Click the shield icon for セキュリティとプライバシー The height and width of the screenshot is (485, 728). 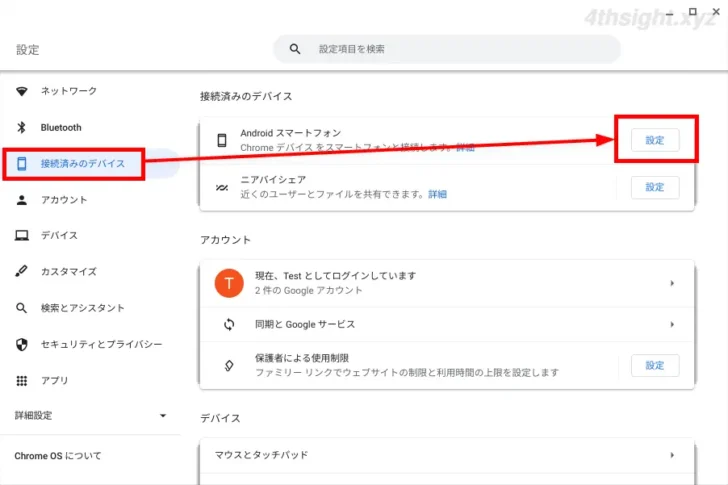(21, 344)
